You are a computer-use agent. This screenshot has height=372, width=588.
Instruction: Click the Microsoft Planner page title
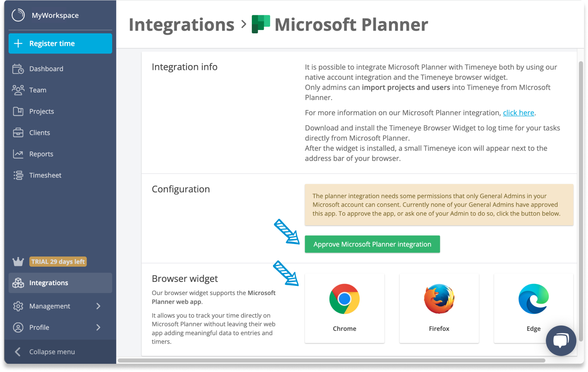(x=351, y=24)
